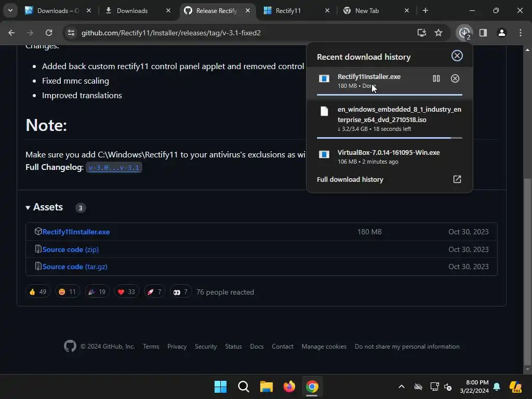
Task: Toggle the party popper reaction with 19
Action: (97, 292)
